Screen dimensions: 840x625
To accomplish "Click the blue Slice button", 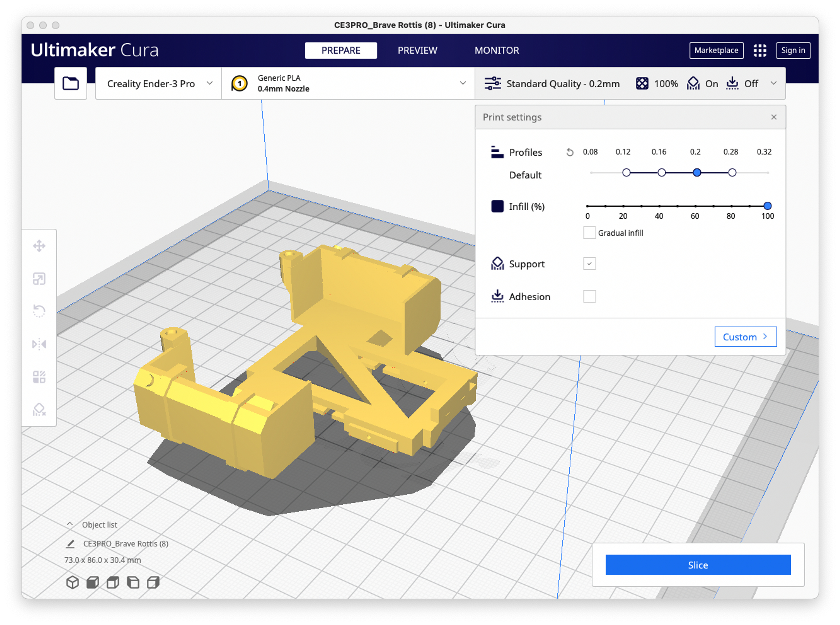I will pyautogui.click(x=698, y=565).
